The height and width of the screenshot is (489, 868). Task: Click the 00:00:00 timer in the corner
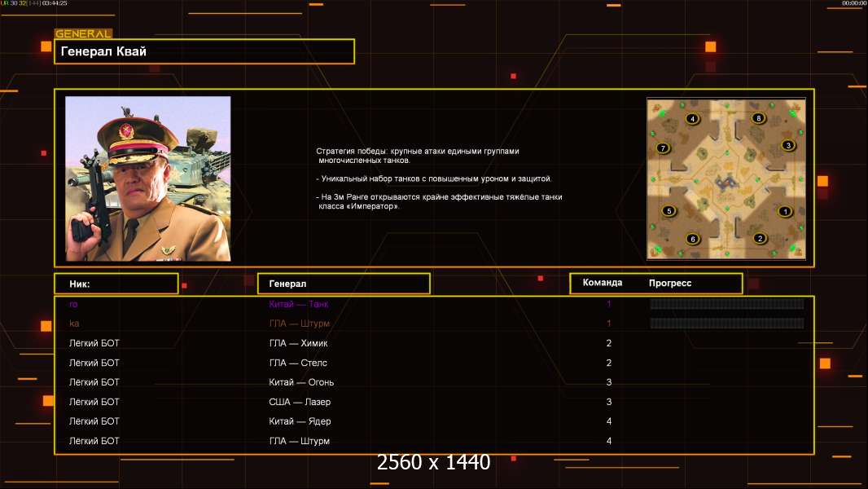(853, 3)
